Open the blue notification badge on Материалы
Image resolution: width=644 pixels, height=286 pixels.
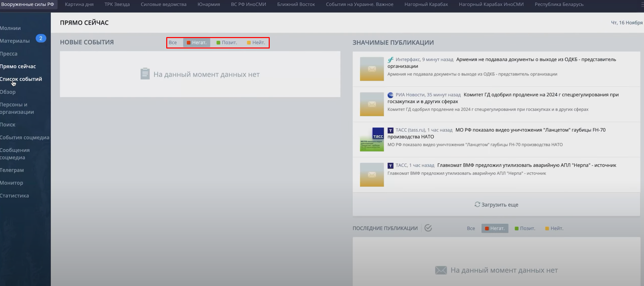coord(41,38)
